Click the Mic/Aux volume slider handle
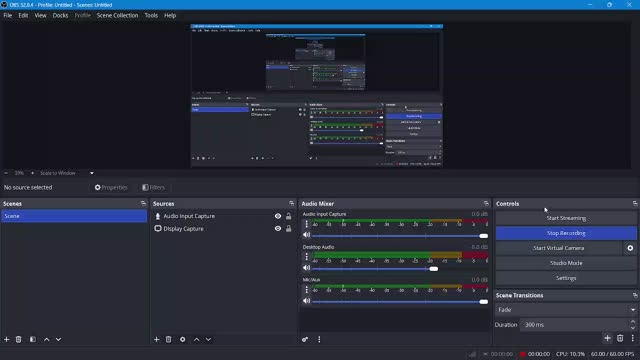The width and height of the screenshot is (640, 360). tap(484, 302)
